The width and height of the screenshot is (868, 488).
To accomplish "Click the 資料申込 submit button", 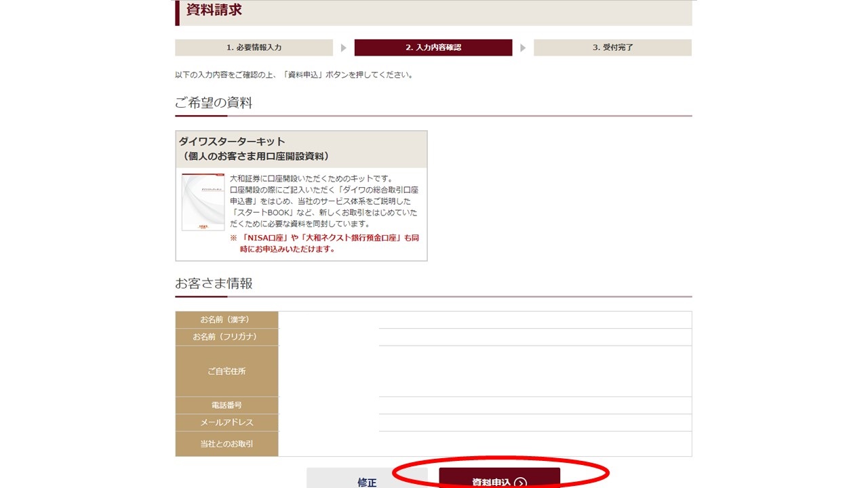I will point(499,478).
